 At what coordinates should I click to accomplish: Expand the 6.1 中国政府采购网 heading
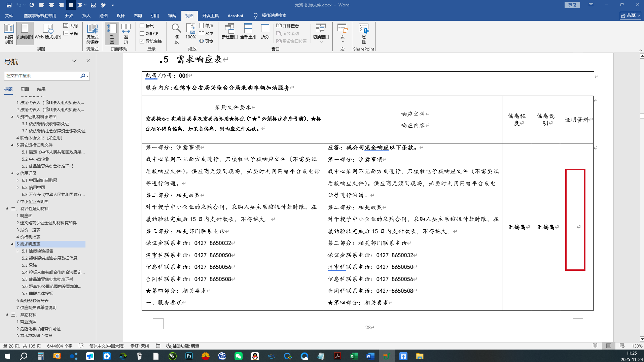(x=18, y=180)
